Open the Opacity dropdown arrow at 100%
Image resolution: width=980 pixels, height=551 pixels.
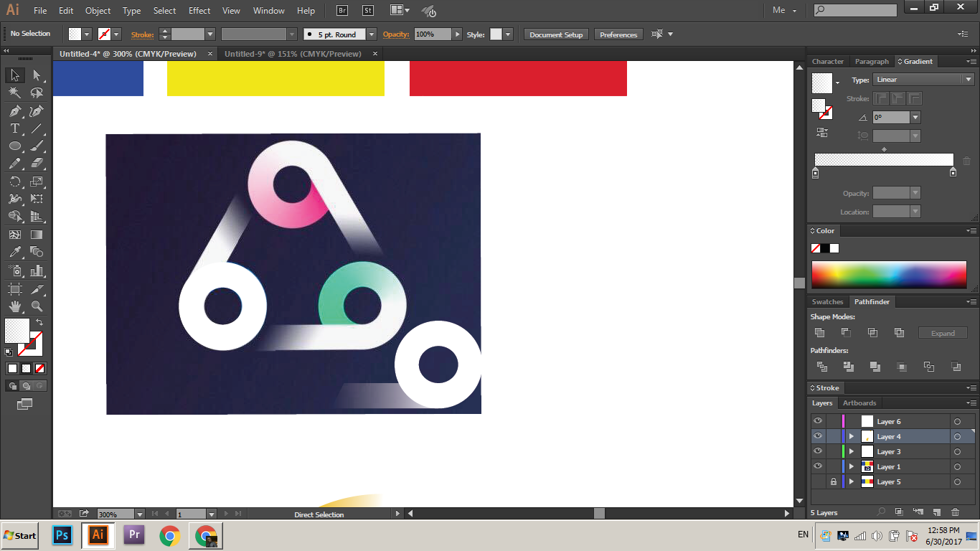(457, 34)
